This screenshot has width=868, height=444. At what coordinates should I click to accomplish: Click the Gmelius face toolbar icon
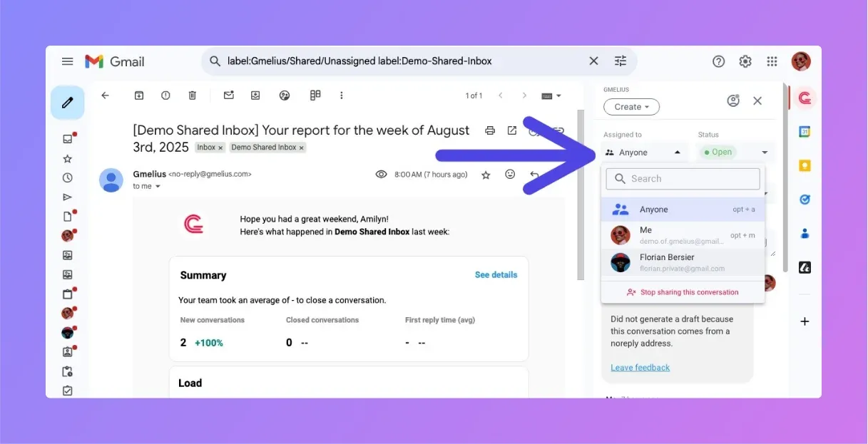pos(285,95)
